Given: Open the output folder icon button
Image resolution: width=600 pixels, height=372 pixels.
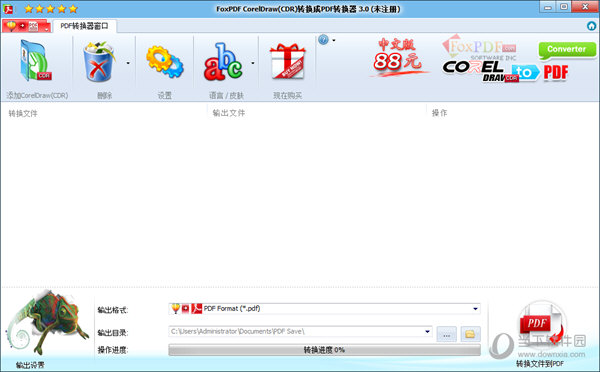Looking at the screenshot, I should coord(470,334).
